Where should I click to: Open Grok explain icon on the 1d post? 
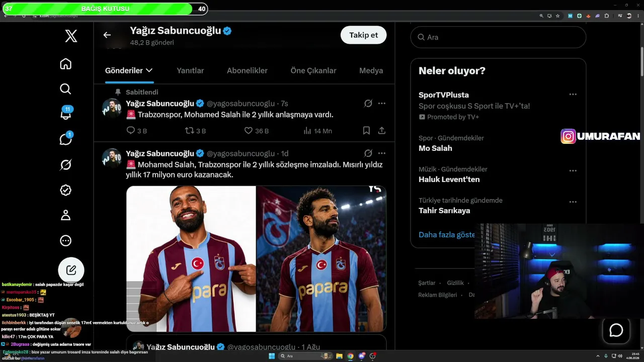click(368, 153)
